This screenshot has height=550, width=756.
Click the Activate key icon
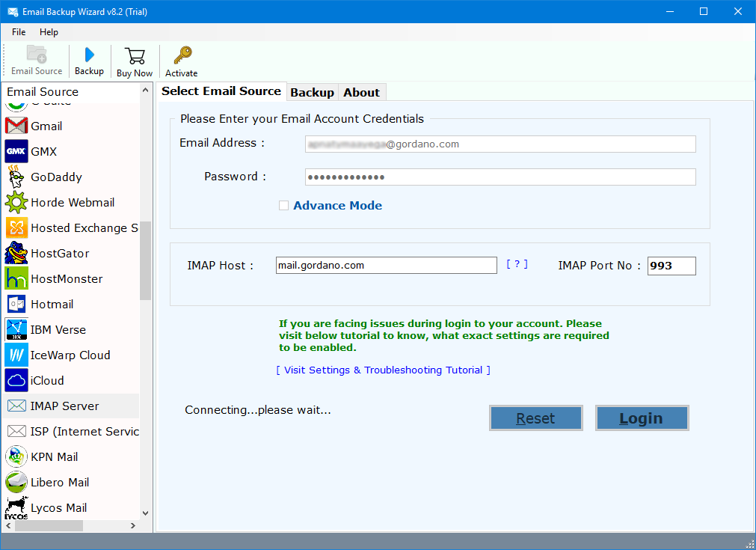pos(182,55)
